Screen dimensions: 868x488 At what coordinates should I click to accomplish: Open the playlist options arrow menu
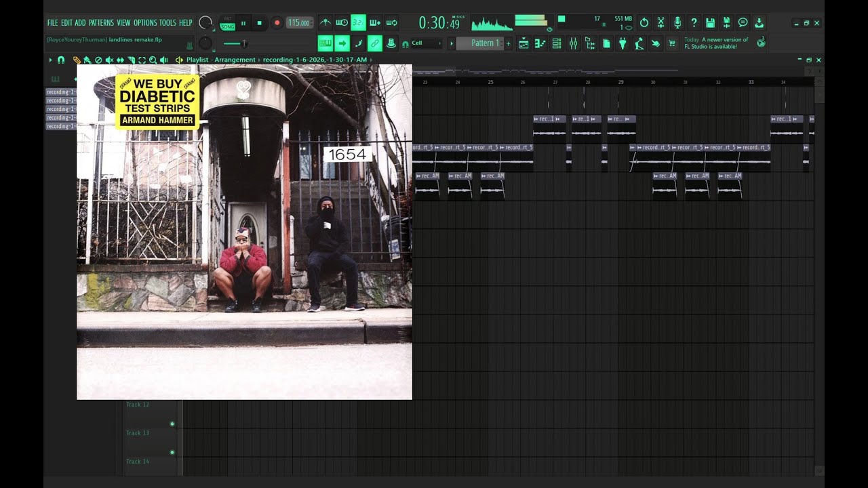coord(50,60)
